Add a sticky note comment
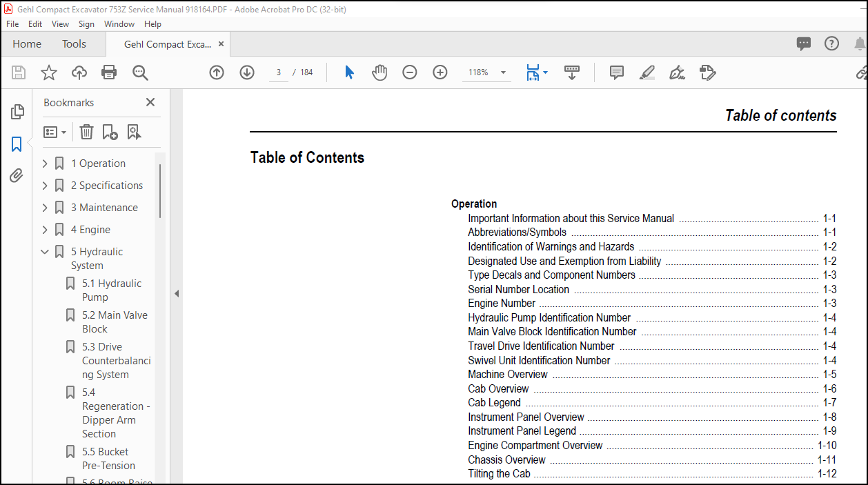Screen dimensions: 868x485 pos(617,72)
